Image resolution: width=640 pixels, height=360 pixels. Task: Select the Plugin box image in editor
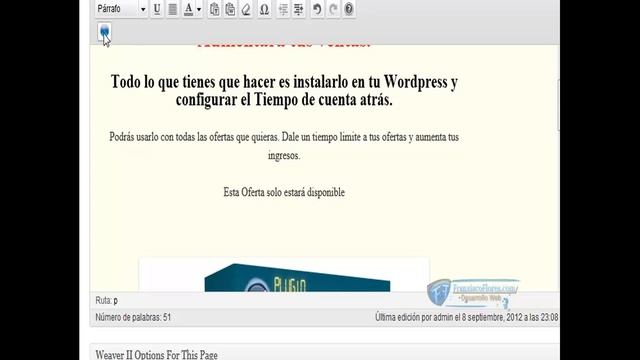coord(284,274)
